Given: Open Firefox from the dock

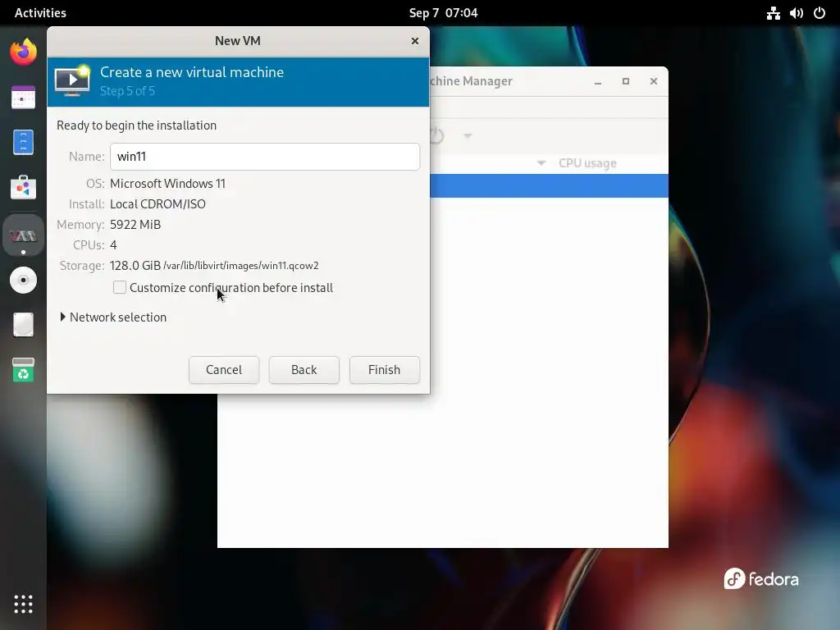Looking at the screenshot, I should point(23,52).
